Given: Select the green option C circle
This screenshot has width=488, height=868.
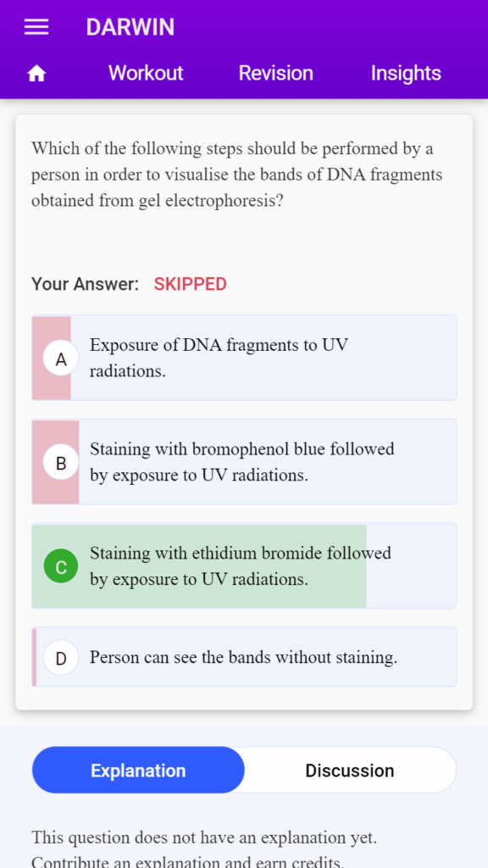Looking at the screenshot, I should click(61, 565).
